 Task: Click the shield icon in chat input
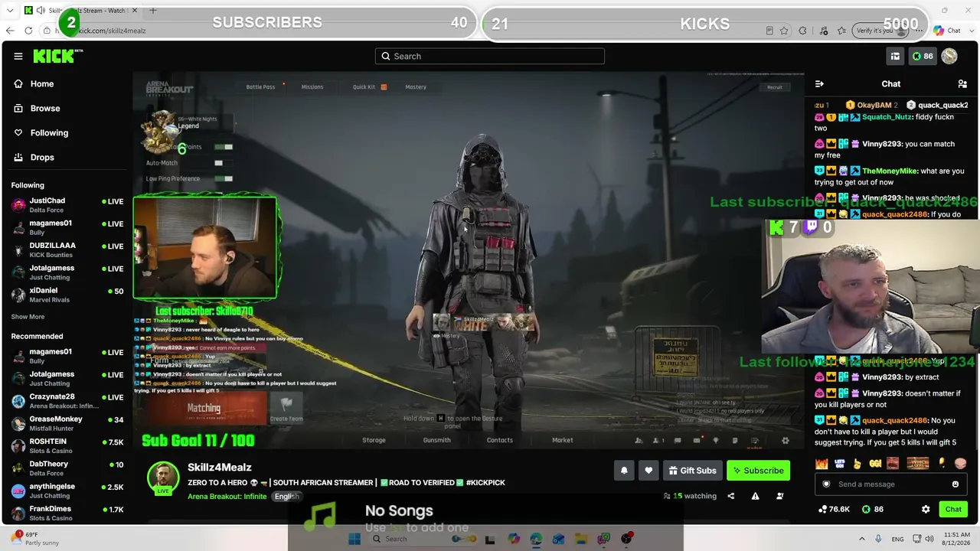tap(826, 484)
